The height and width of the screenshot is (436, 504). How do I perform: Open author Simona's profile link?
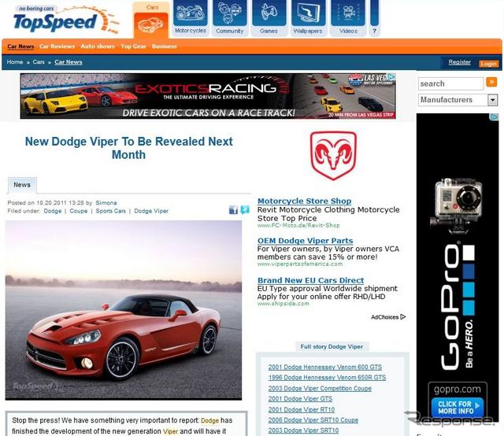click(106, 203)
